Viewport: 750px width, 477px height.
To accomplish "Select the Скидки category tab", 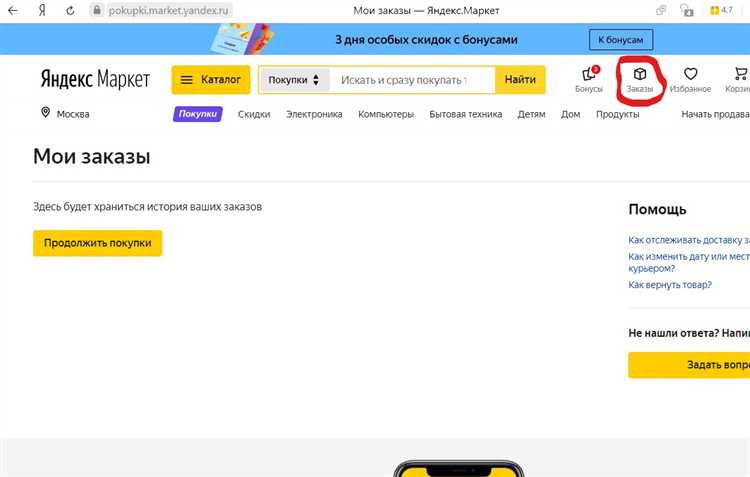I will [x=254, y=114].
